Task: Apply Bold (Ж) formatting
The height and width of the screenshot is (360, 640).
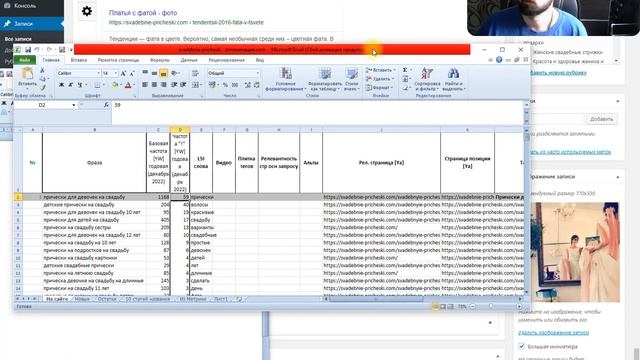Action: coord(61,85)
